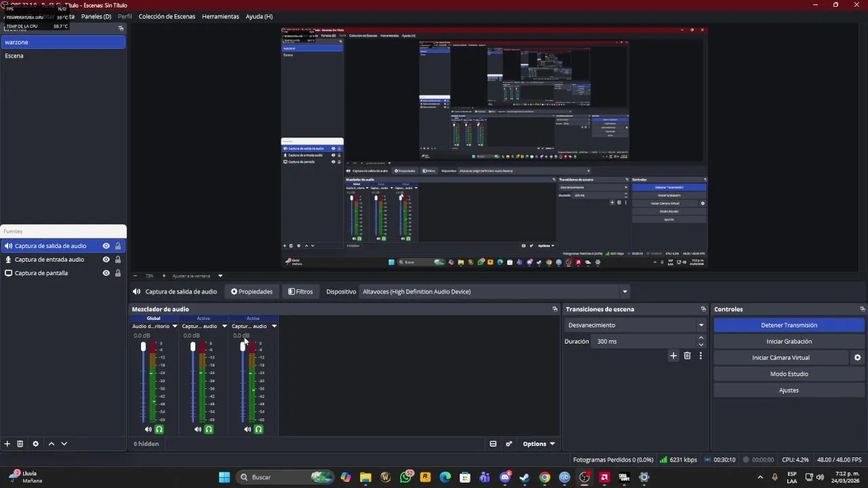Delete the selected scene transition
This screenshot has width=868, height=488.
tap(687, 356)
